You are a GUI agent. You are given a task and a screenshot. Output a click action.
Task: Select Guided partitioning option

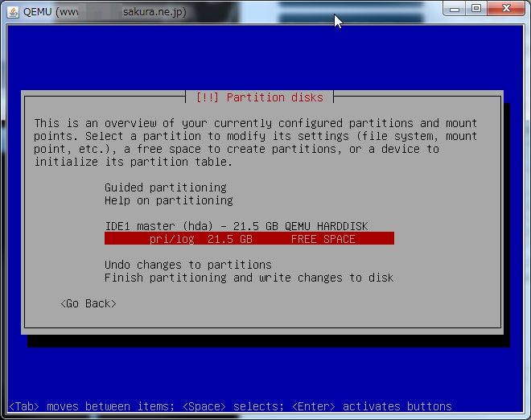click(x=165, y=187)
